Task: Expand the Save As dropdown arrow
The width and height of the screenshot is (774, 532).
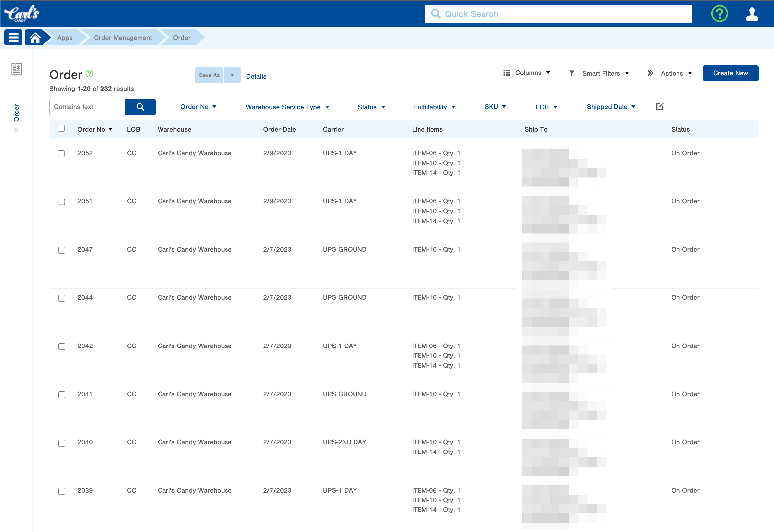Action: (x=232, y=75)
